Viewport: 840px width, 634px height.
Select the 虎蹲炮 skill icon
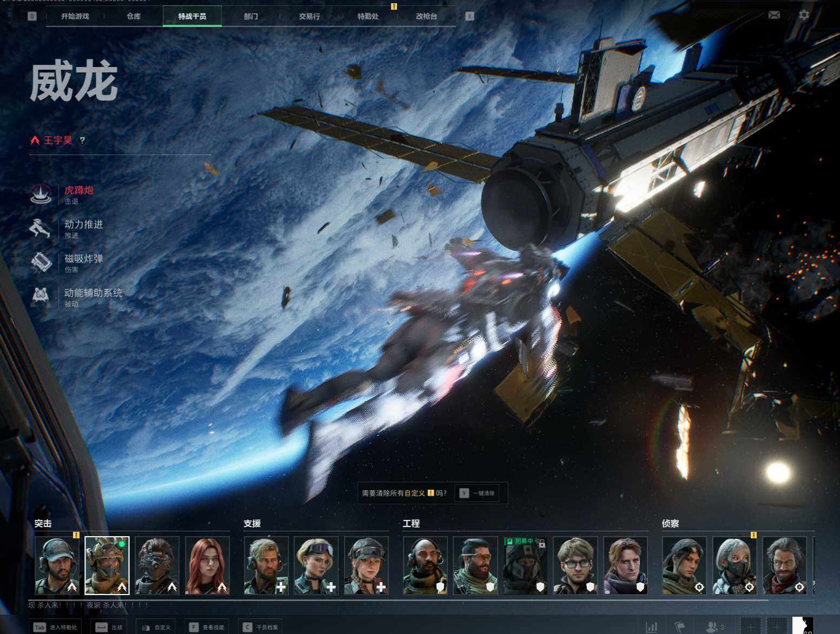click(x=41, y=194)
